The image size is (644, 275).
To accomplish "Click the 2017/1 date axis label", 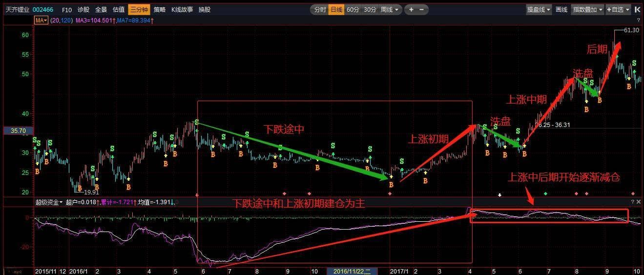I will 399,271.
